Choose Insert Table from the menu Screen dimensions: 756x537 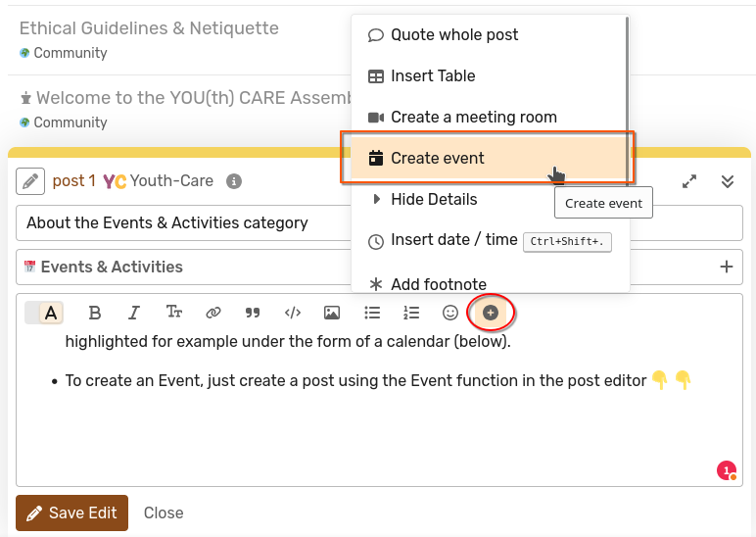[433, 75]
